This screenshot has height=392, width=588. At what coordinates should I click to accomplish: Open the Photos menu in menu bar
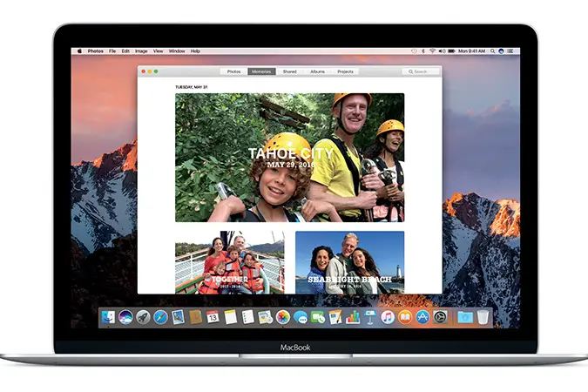tap(95, 51)
